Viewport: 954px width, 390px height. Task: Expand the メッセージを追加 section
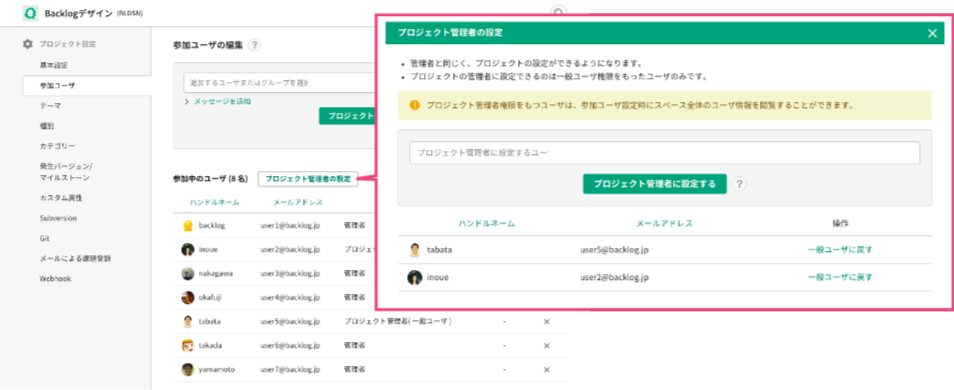[218, 102]
